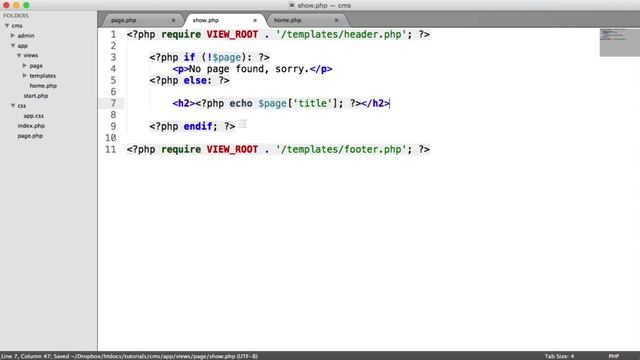Collapse the app folder arrow
The image size is (640, 360).
pos(13,46)
